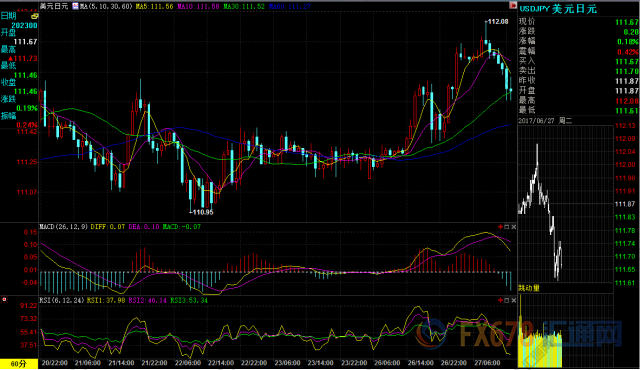This screenshot has width=640, height=370.
Task: Select the 跳动量 tick volume panel label
Action: click(529, 288)
